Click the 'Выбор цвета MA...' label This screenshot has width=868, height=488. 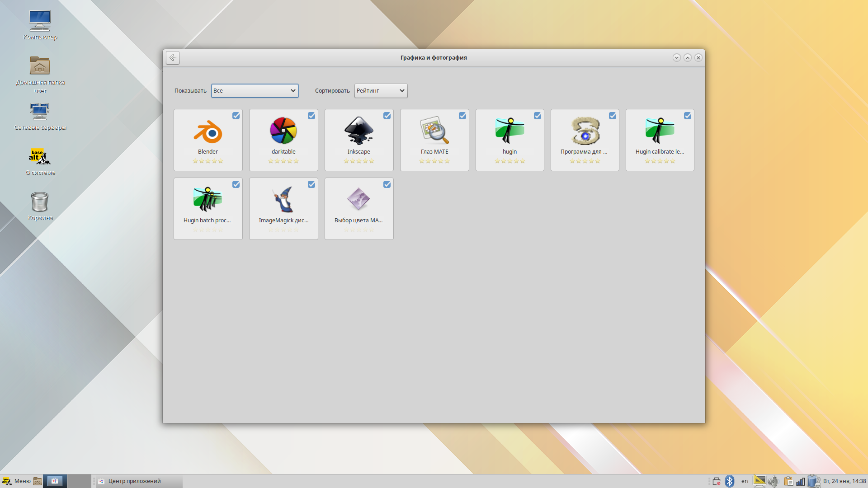[x=359, y=221]
